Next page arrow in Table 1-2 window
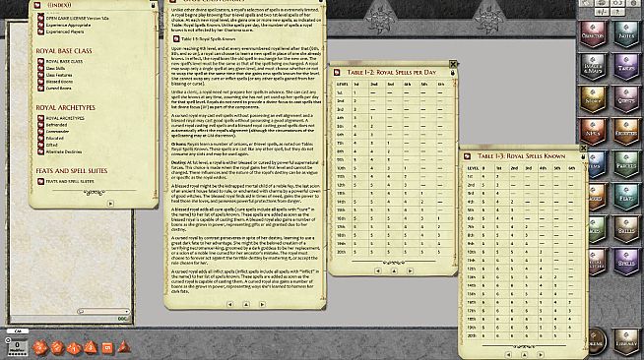 [x=410, y=270]
